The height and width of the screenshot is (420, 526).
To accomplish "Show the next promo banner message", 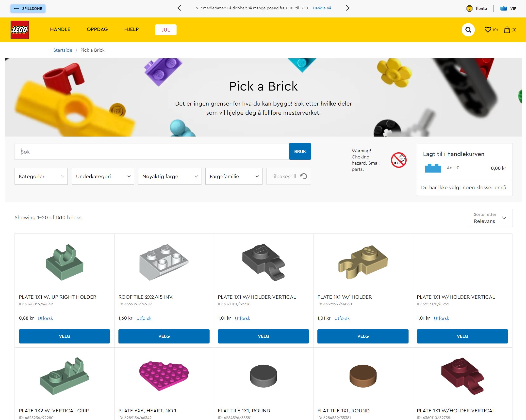I will [x=347, y=8].
